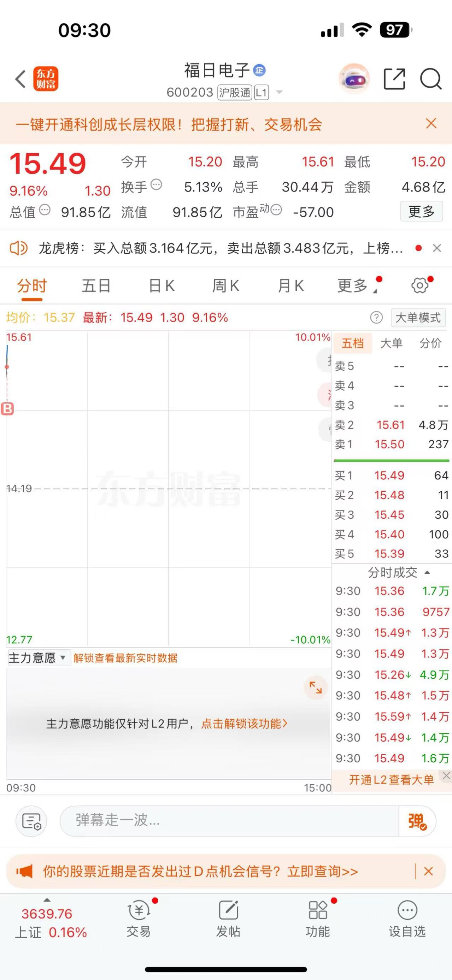452x980 pixels.
Task: Tap the blue 正 badge beside 福日电子
Action: click(259, 70)
